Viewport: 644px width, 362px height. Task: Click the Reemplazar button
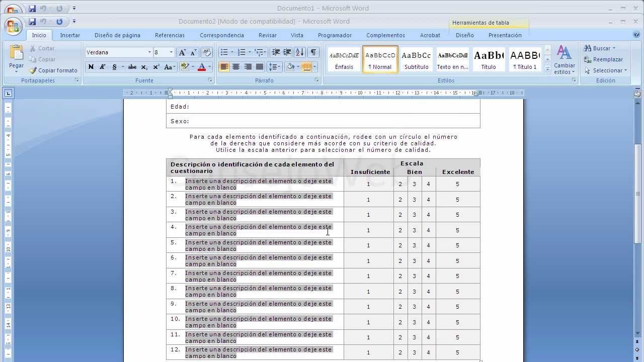point(604,59)
